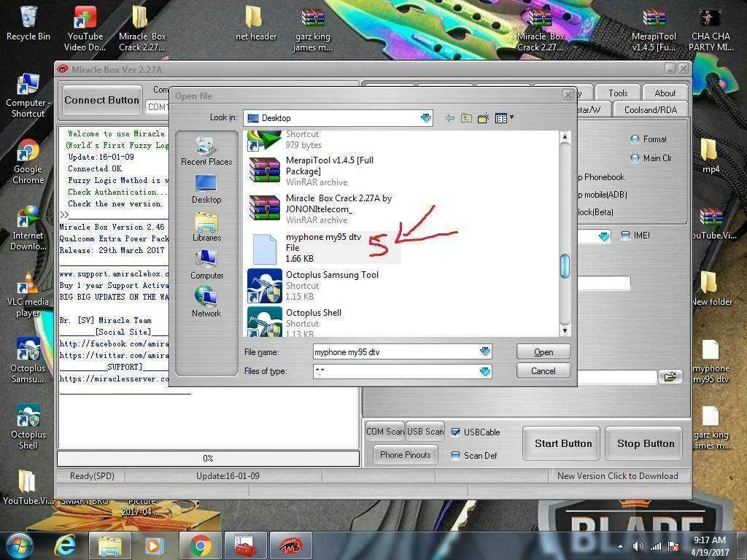
Task: Open Internet Explorer from taskbar
Action: 65,545
